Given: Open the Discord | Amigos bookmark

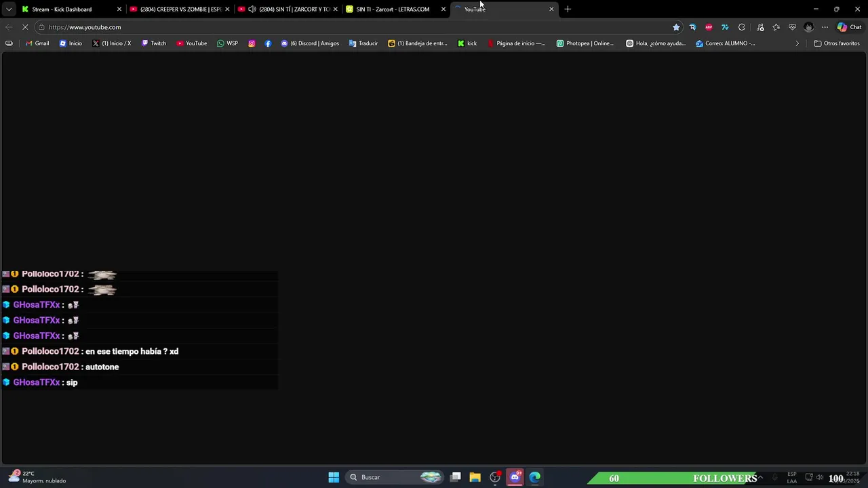Looking at the screenshot, I should click(310, 43).
